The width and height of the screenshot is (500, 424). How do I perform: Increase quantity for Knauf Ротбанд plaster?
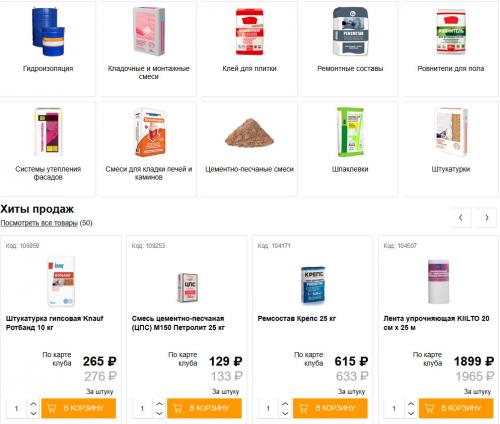33,404
